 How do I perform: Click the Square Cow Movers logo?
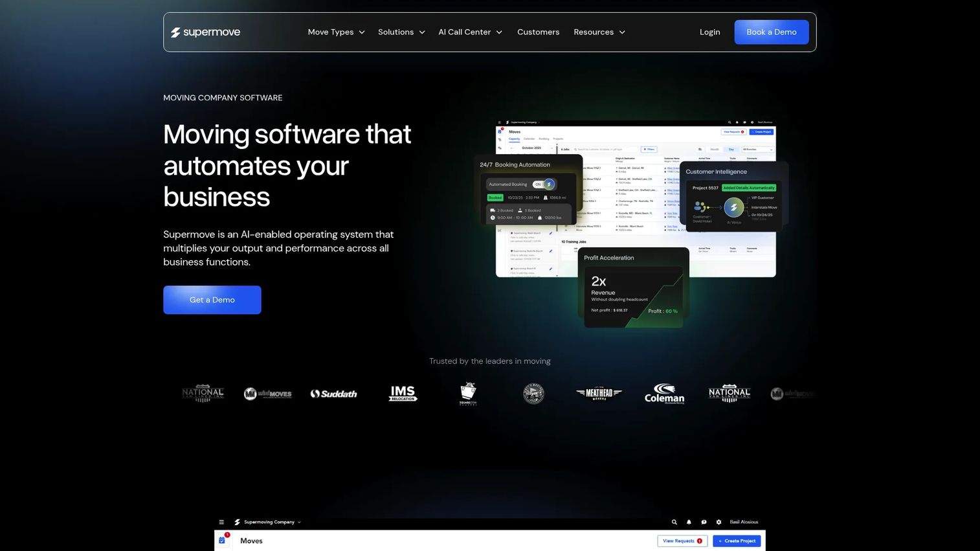(468, 394)
